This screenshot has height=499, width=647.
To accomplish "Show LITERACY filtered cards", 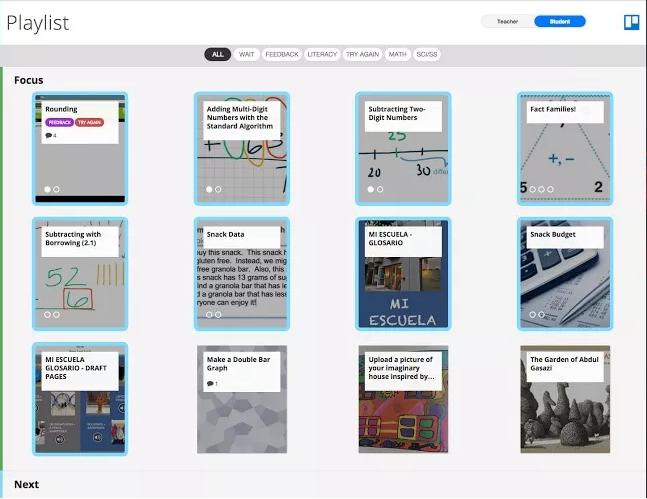I will (x=322, y=54).
